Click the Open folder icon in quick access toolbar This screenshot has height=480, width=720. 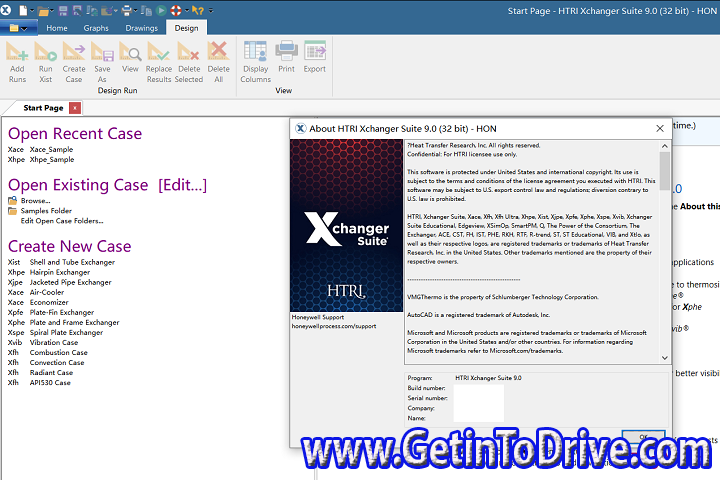[x=44, y=11]
